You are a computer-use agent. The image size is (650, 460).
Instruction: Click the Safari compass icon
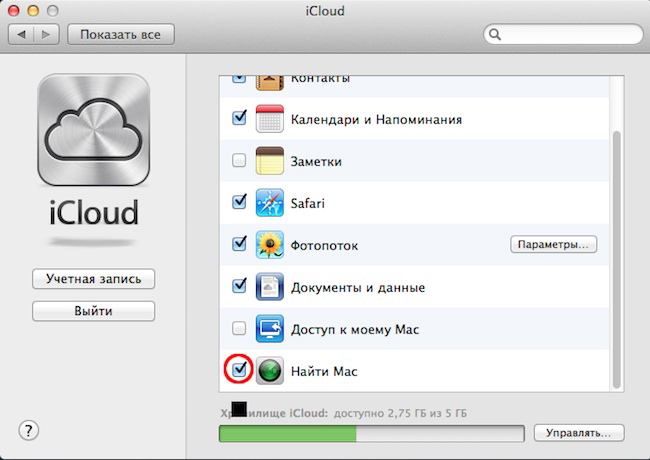271,202
